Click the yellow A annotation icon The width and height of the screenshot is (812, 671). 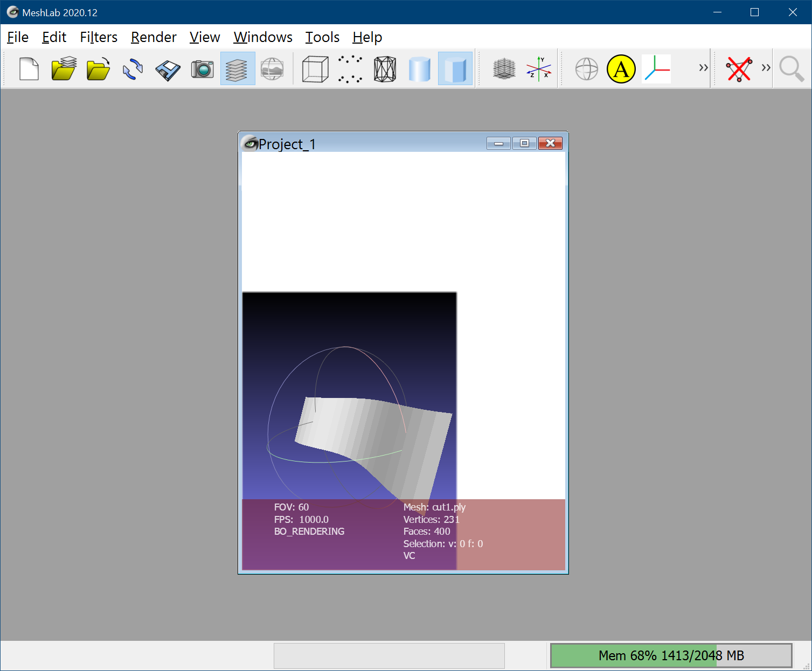tap(621, 69)
